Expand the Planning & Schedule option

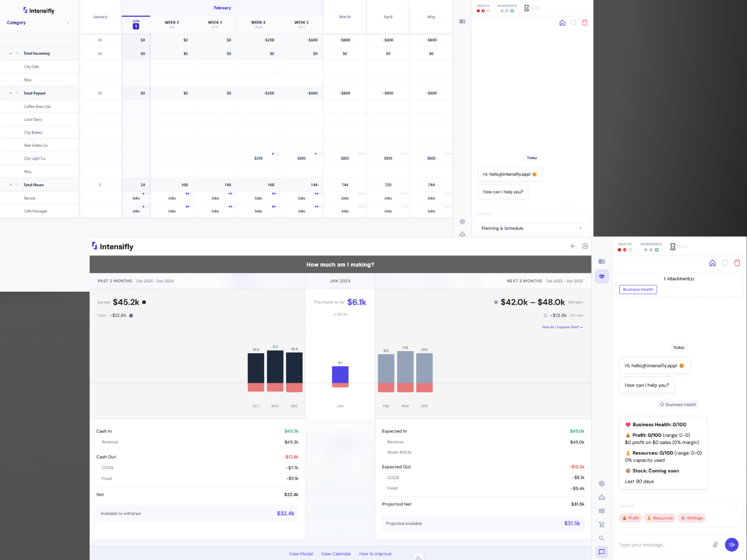531,228
